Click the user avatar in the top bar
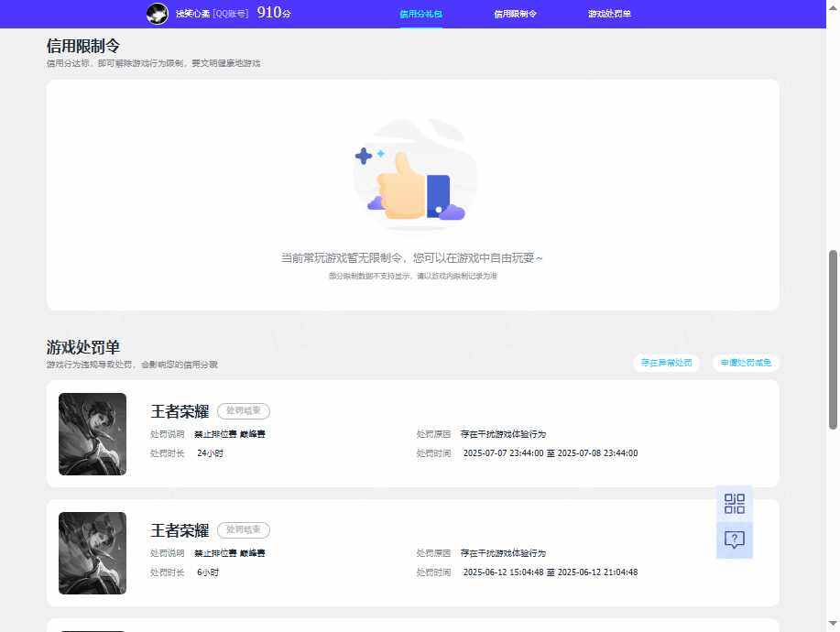This screenshot has height=632, width=840. 157,14
